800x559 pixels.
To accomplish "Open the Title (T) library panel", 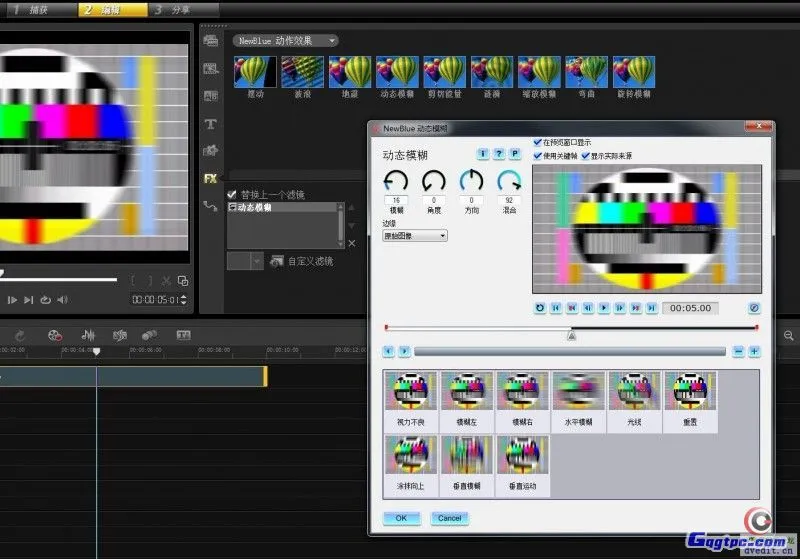I will (x=210, y=124).
